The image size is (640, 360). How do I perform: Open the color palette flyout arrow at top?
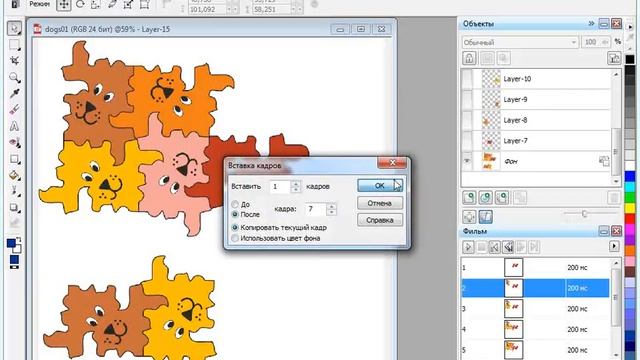[630, 27]
